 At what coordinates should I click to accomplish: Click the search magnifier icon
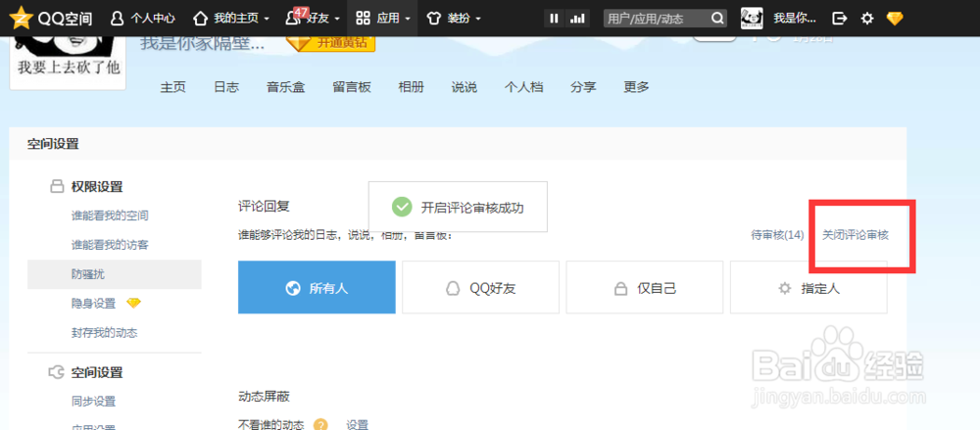717,18
